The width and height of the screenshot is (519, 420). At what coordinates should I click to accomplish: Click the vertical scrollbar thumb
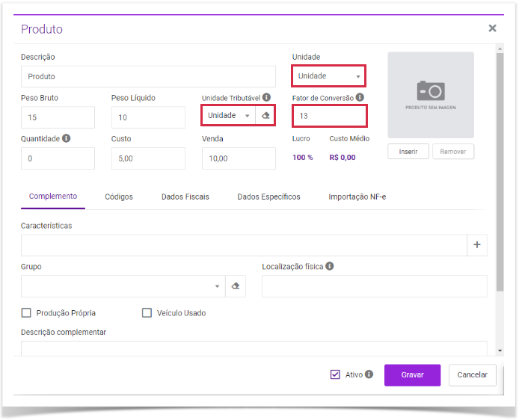click(500, 172)
